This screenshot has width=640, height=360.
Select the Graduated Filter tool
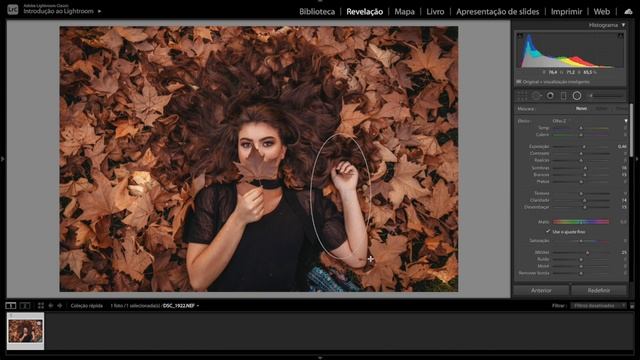[x=563, y=96]
